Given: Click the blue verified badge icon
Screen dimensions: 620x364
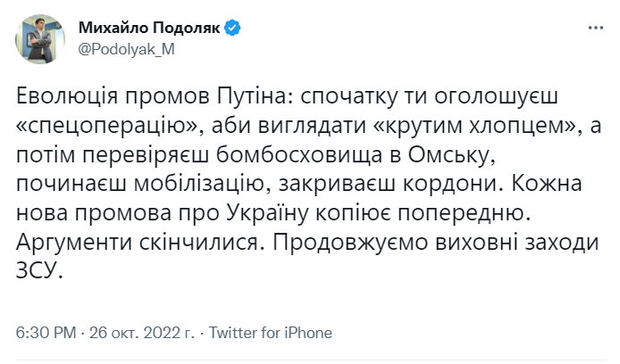Looking at the screenshot, I should click(232, 28).
